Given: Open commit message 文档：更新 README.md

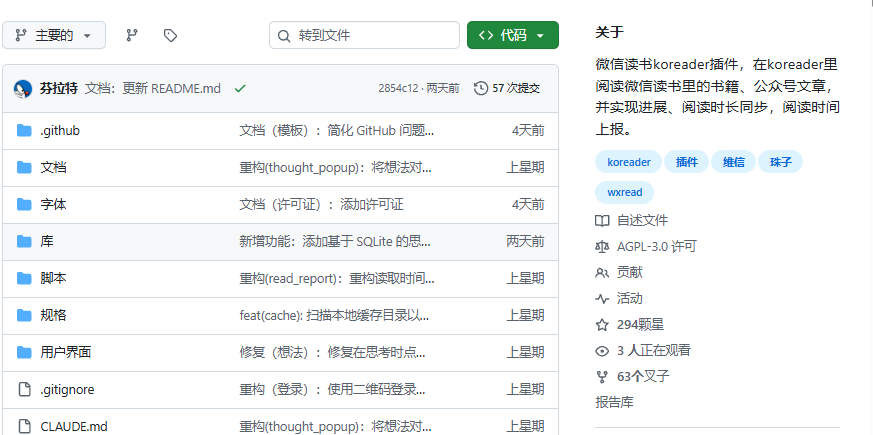Looking at the screenshot, I should (x=153, y=88).
